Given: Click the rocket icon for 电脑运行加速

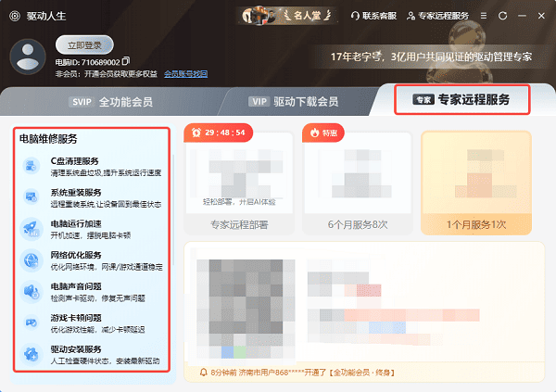Looking at the screenshot, I should tap(32, 229).
